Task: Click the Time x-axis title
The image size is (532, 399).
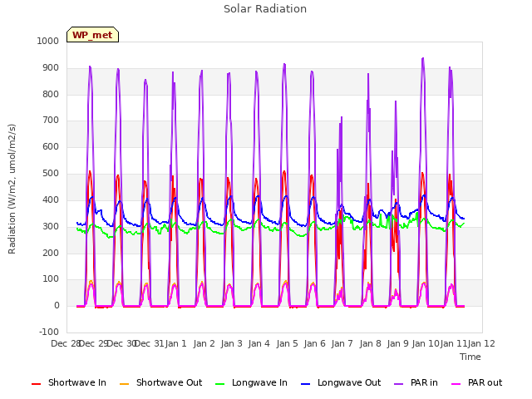Action: pyautogui.click(x=470, y=357)
